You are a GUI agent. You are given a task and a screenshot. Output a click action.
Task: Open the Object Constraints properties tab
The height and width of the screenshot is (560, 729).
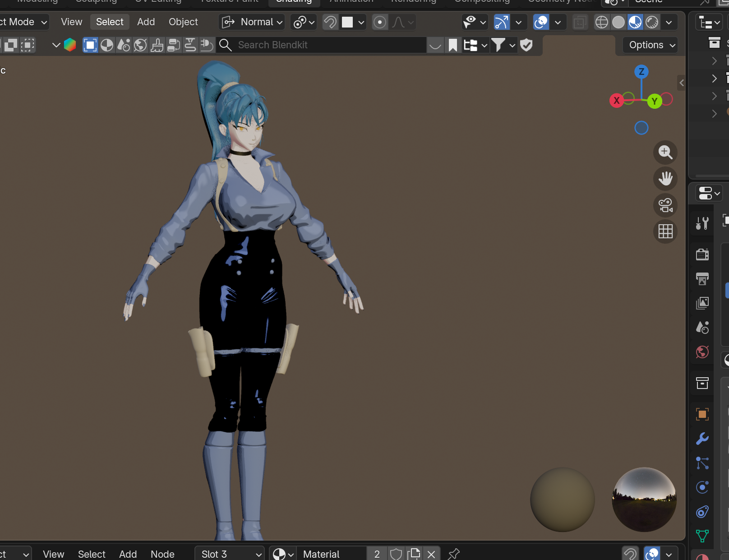(x=702, y=512)
